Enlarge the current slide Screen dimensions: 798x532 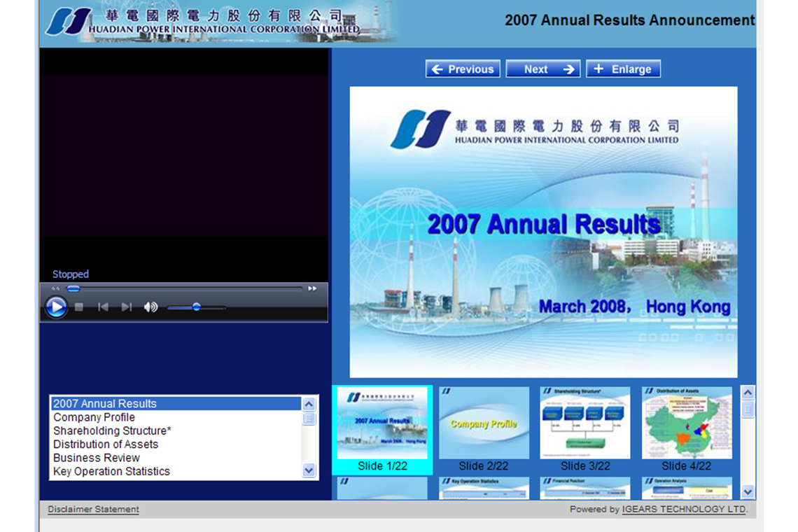(624, 69)
